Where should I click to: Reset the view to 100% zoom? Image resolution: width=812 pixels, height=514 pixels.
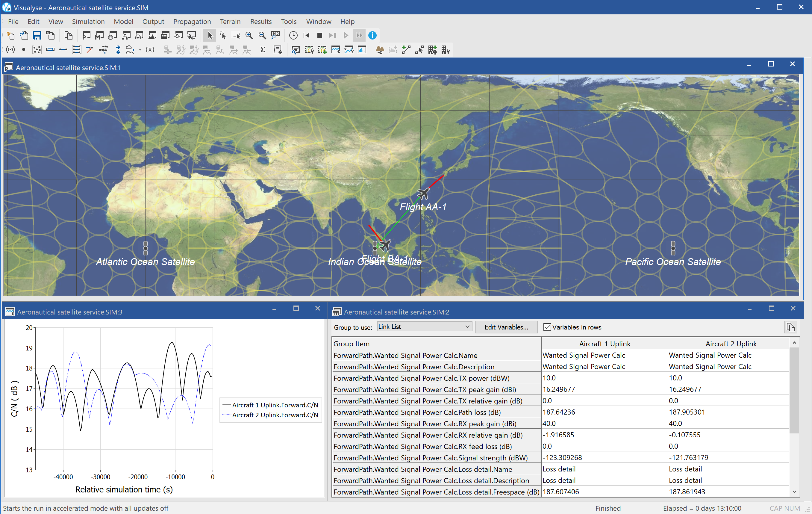click(x=275, y=35)
